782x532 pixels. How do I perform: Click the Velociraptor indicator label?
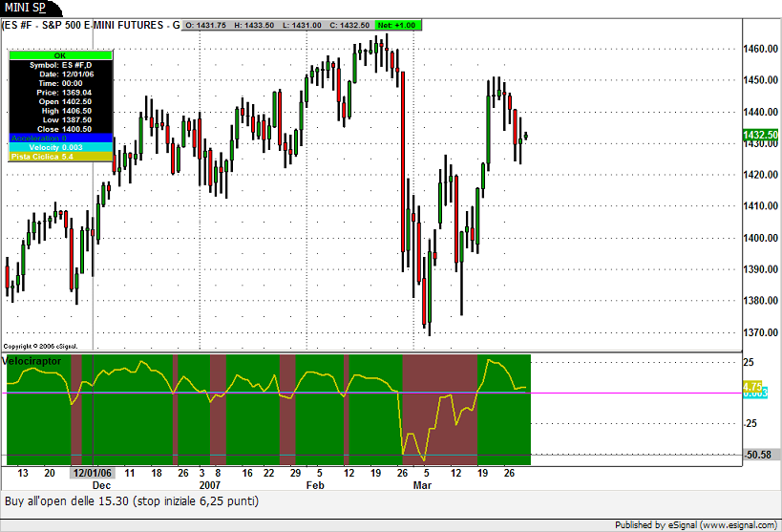click(32, 362)
